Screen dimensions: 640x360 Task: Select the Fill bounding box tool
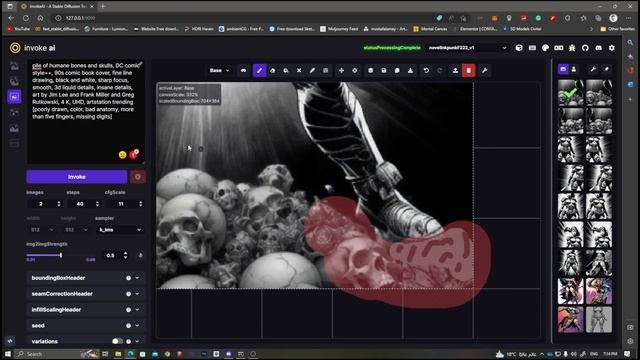coord(286,71)
